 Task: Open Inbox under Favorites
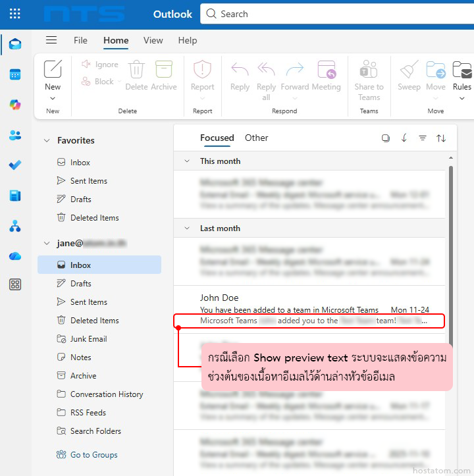(x=99, y=163)
